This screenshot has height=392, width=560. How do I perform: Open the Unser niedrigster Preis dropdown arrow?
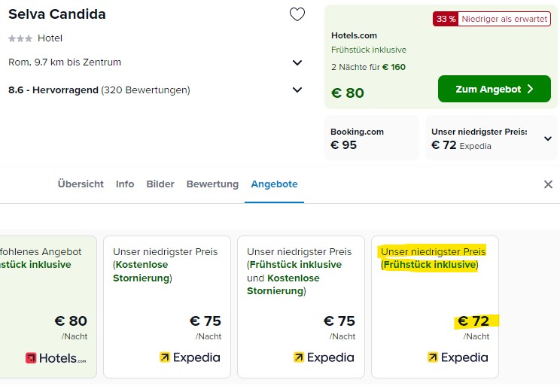(548, 138)
